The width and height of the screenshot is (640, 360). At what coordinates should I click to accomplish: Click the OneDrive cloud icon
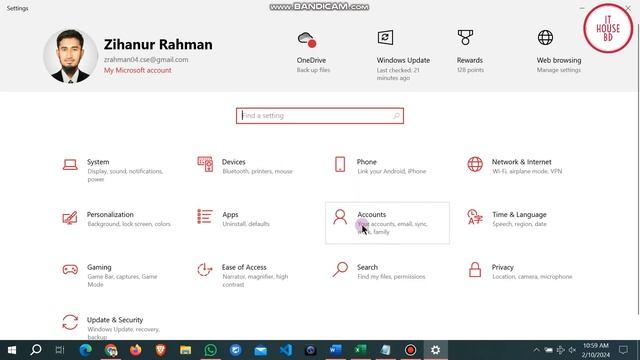coord(307,39)
